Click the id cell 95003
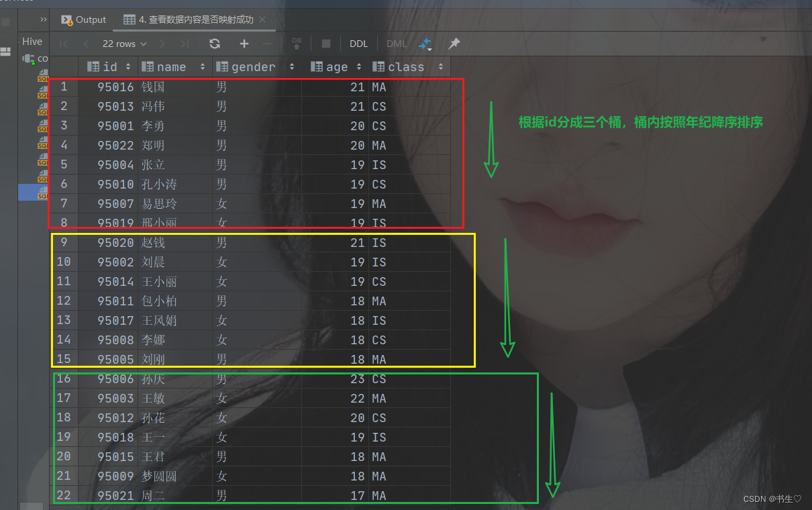 tap(108, 398)
